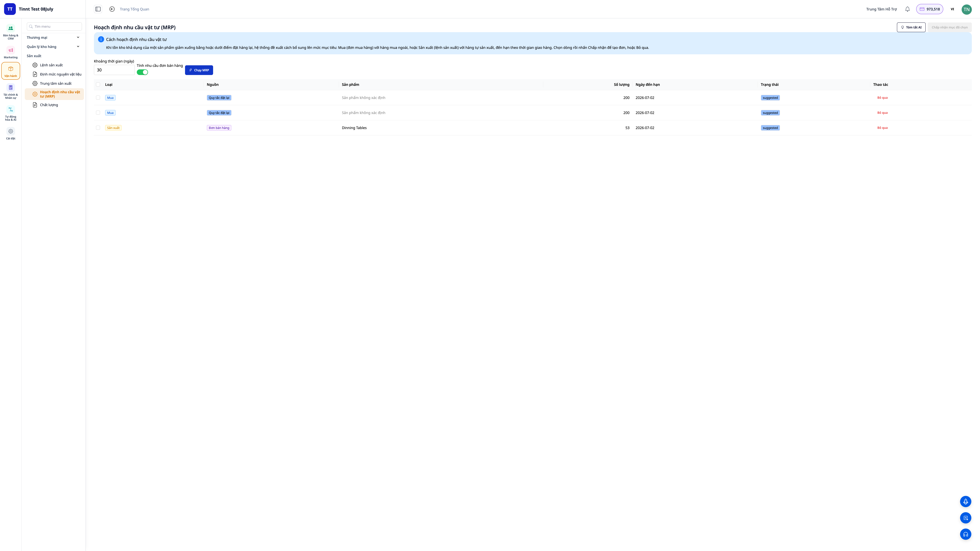Click the blue info icon in banner

pyautogui.click(x=101, y=39)
